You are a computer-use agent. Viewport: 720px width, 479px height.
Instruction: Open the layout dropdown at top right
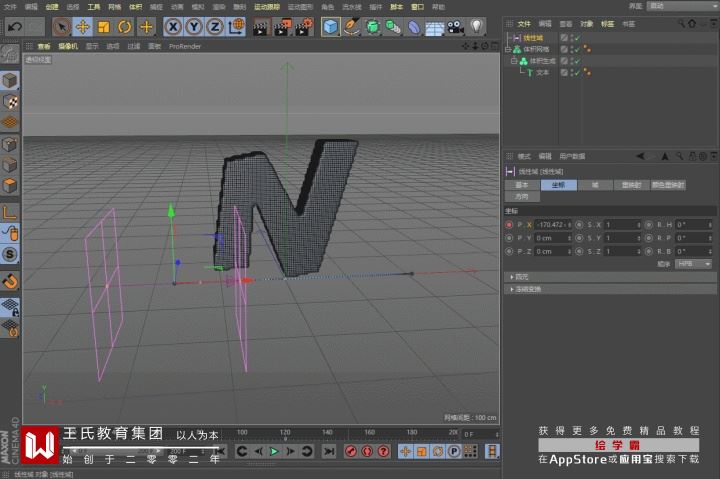682,6
